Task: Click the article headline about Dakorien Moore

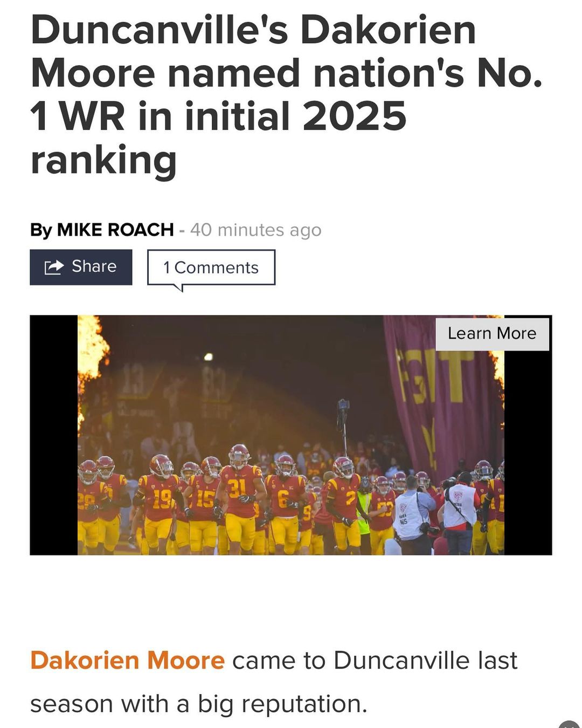Action: [286, 95]
